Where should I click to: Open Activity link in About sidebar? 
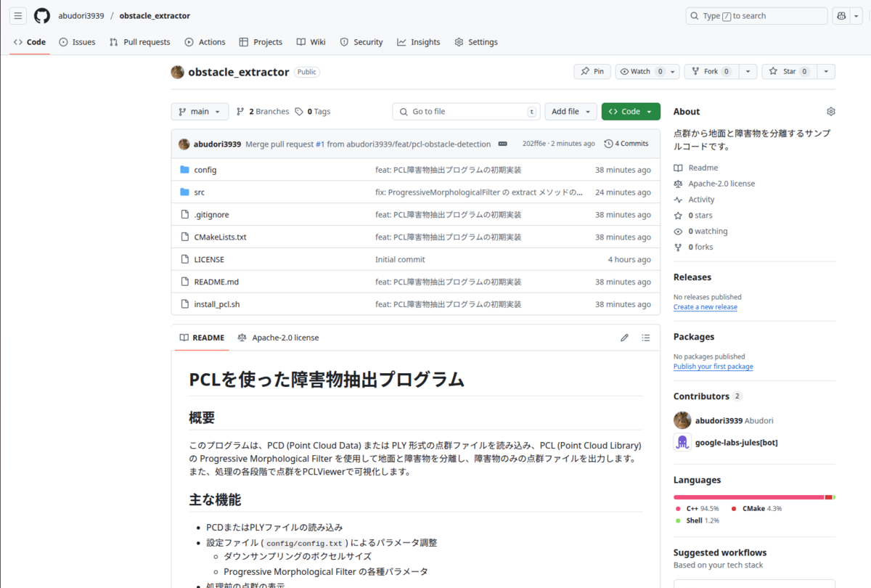[x=695, y=200]
